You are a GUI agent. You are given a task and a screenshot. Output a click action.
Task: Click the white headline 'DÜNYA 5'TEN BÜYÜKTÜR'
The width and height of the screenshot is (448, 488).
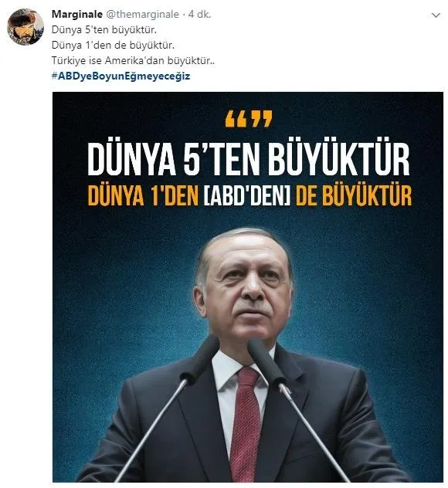248,160
